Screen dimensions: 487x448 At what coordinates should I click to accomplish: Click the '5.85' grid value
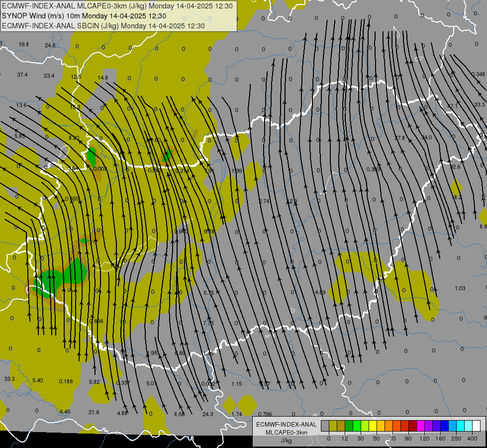tap(20, 136)
